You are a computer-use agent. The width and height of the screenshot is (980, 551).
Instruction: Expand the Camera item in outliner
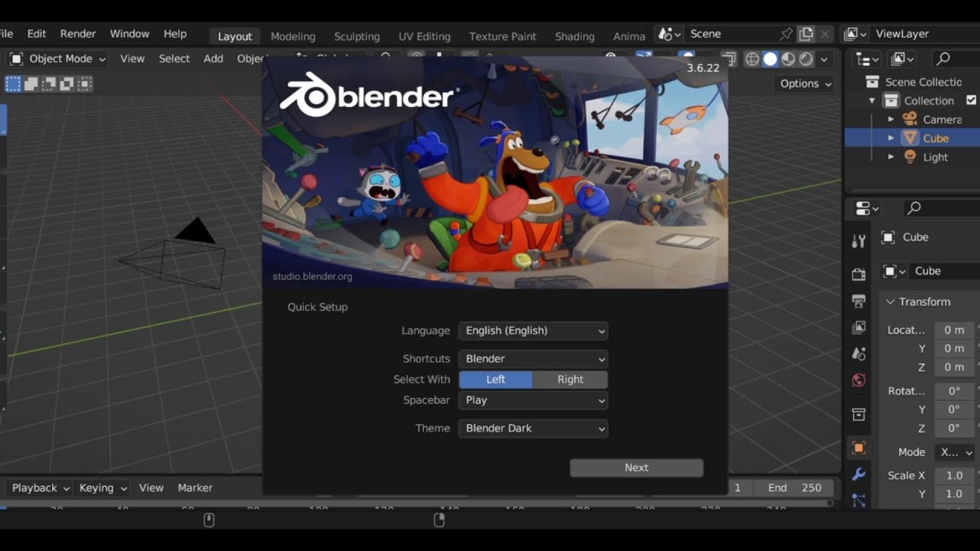point(890,119)
